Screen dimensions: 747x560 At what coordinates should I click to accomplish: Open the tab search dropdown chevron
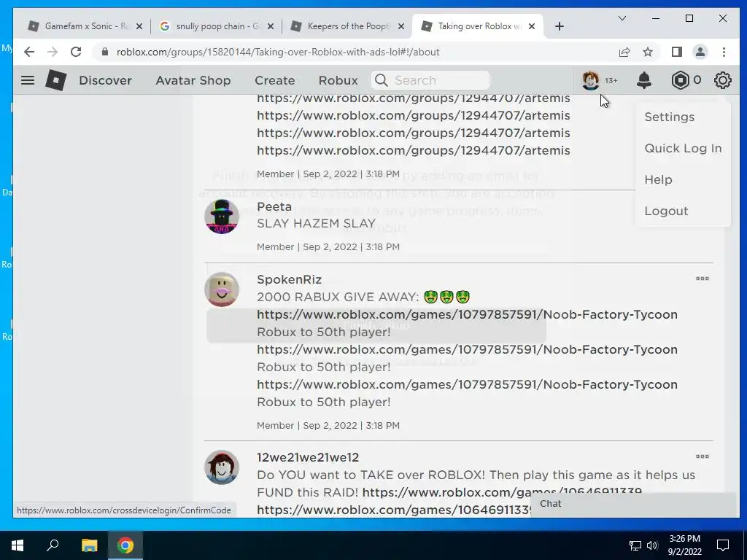tap(622, 18)
